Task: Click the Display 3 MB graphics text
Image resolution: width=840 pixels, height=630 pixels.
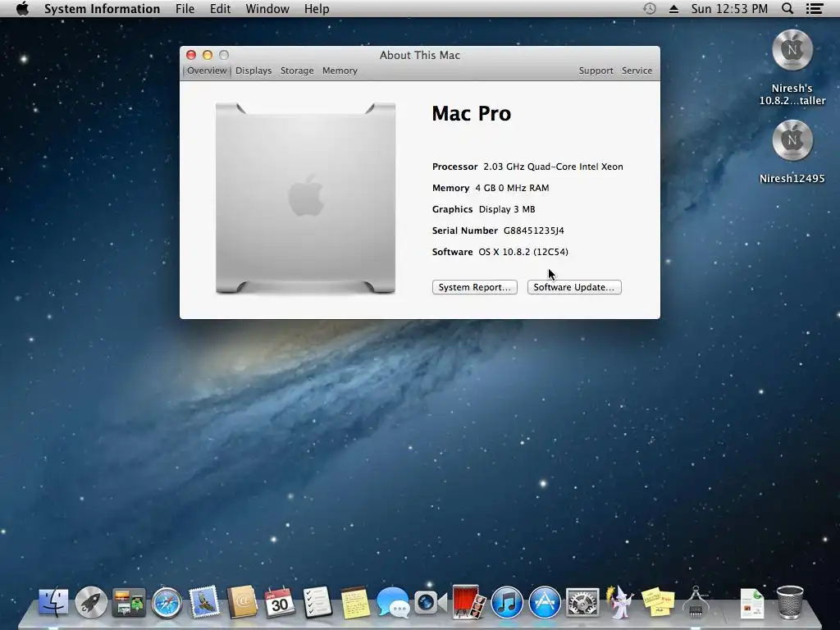Action: tap(507, 209)
